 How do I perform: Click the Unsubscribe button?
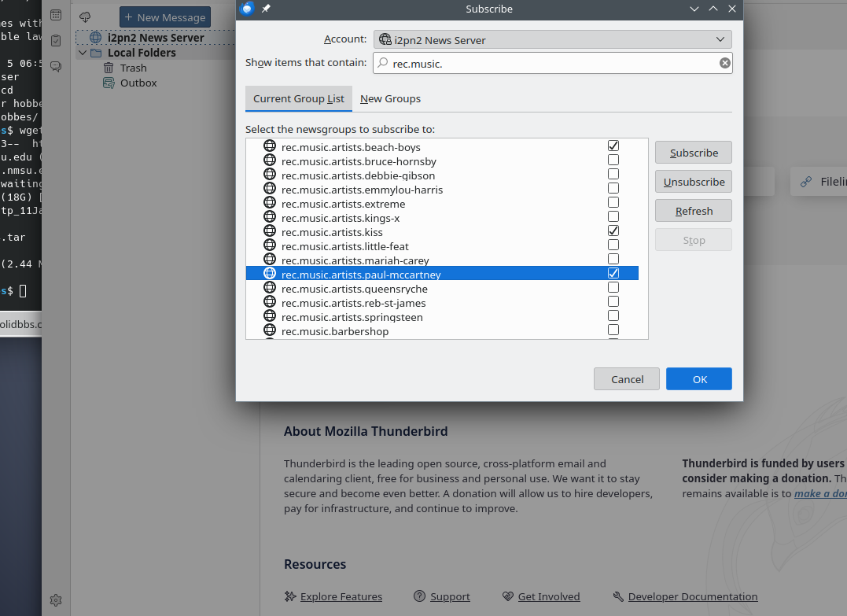click(694, 182)
